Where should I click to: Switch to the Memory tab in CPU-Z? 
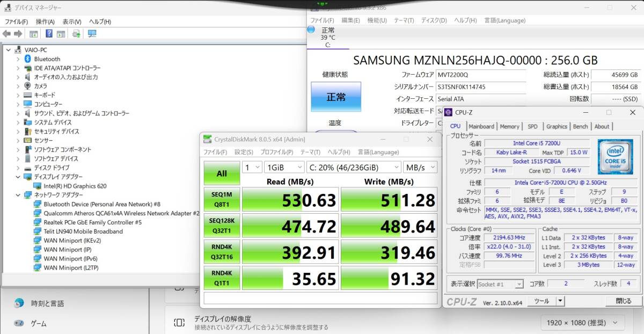pos(509,126)
